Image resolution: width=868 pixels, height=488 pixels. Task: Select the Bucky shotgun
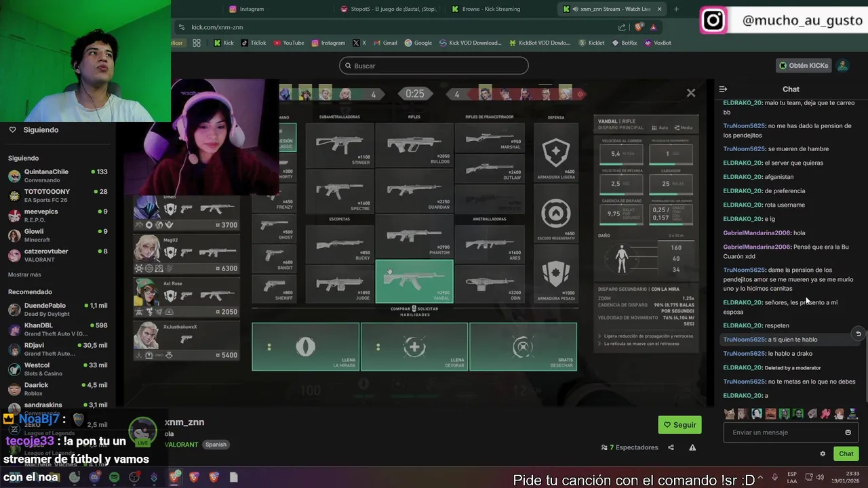click(339, 244)
